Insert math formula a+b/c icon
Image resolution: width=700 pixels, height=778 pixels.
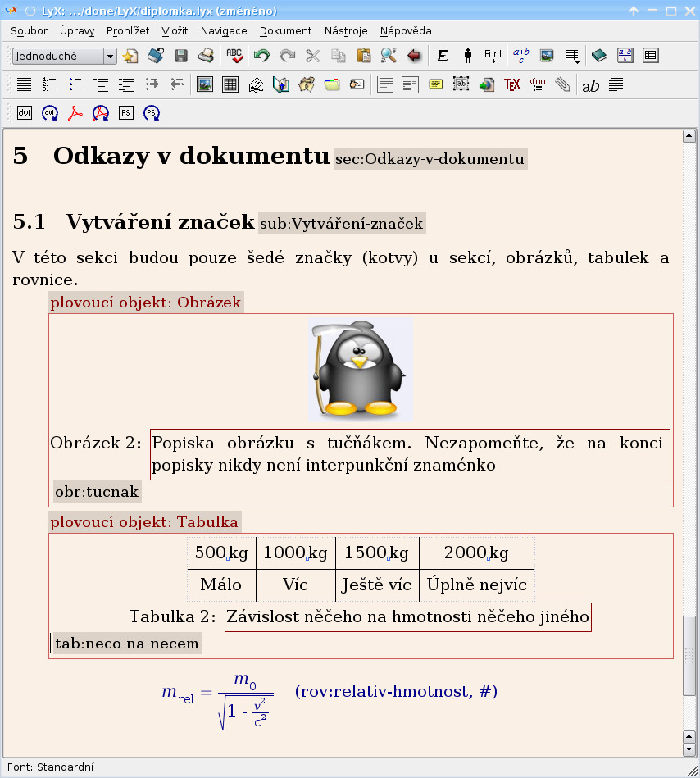(521, 56)
